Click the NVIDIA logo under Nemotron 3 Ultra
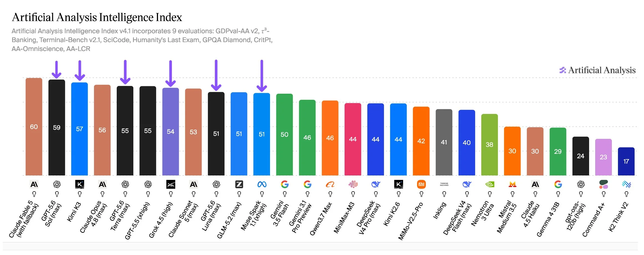 [490, 184]
